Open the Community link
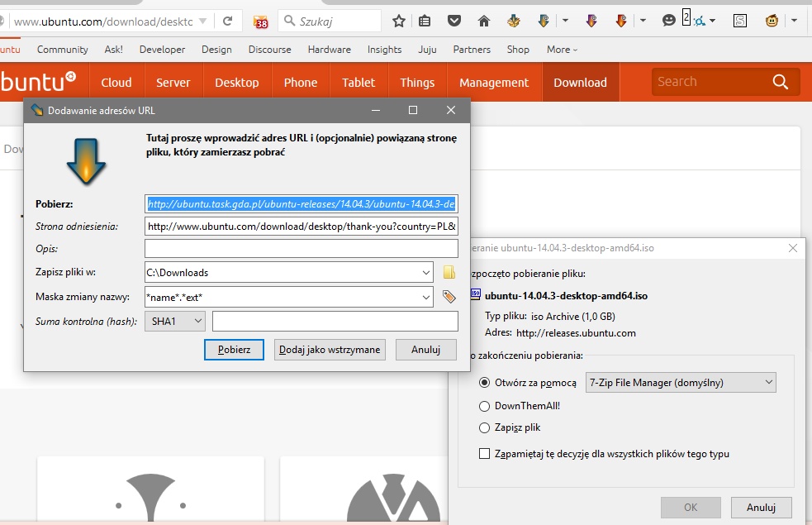Viewport: 812px width, 525px height. tap(62, 50)
